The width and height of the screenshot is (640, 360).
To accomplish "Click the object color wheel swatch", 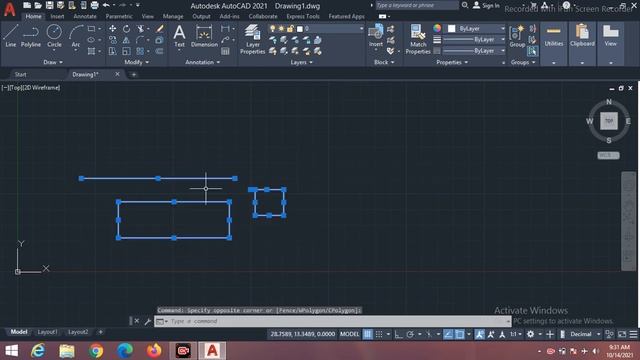I will [x=437, y=28].
